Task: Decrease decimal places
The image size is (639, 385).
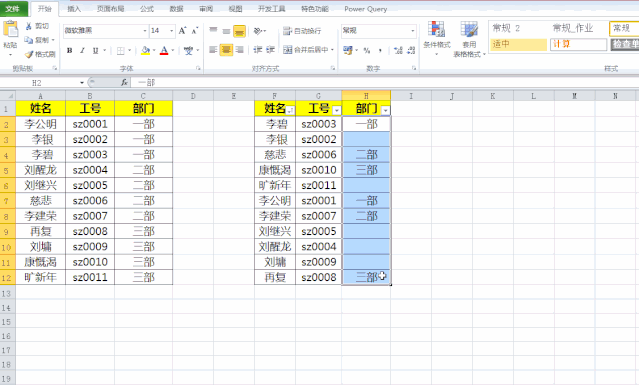Action: click(411, 51)
